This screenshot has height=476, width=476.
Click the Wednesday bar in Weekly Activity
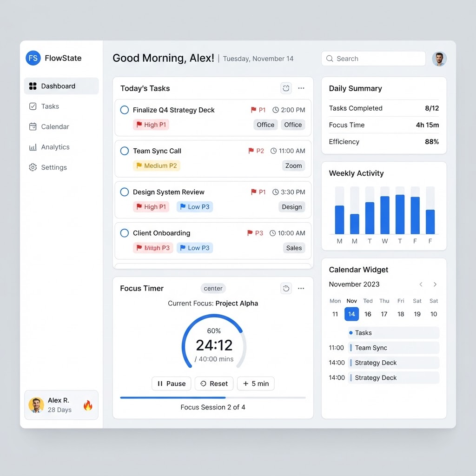[x=385, y=215]
